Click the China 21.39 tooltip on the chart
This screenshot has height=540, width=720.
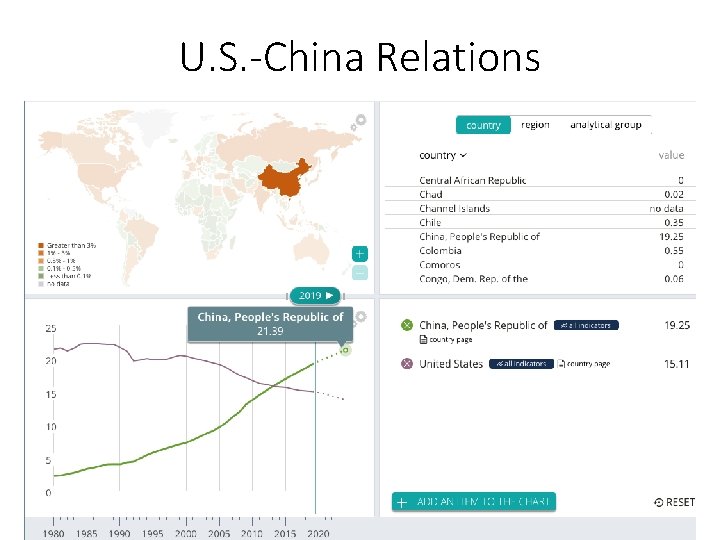tap(270, 324)
